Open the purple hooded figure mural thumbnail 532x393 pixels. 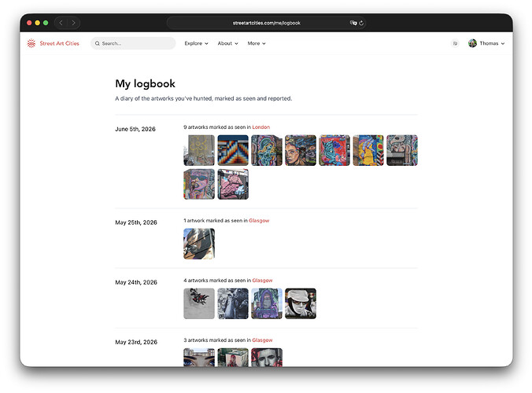(x=267, y=304)
